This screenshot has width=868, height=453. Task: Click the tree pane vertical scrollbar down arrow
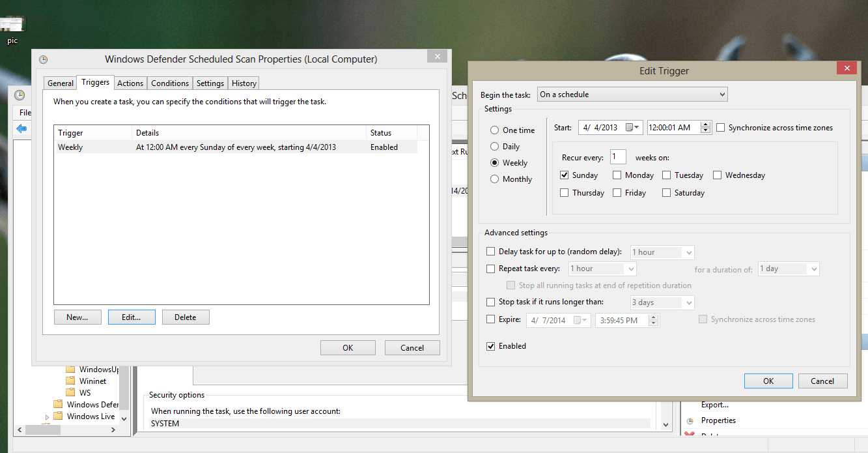pos(124,418)
